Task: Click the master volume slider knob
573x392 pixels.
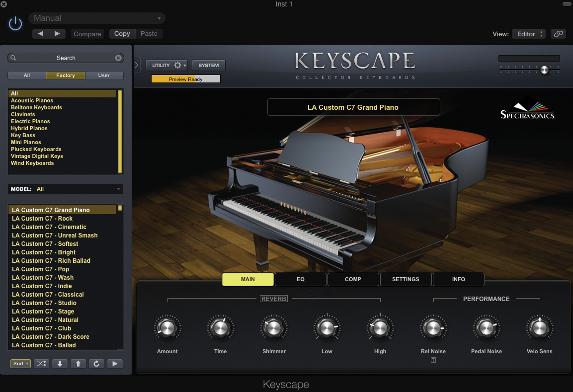Action: click(545, 70)
